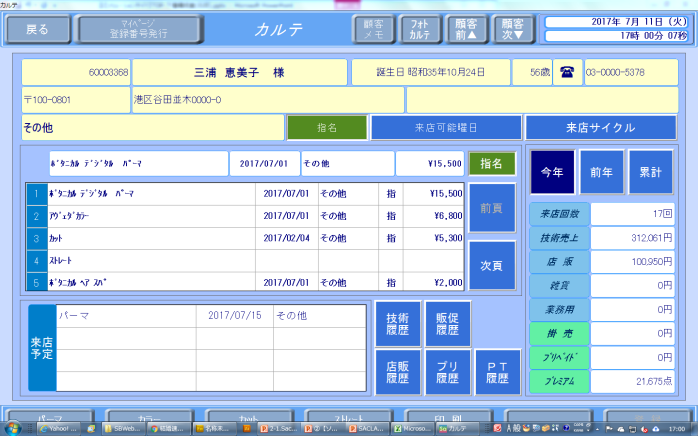698x436 pixels.
Task: Click the 来店予定 label button
Action: pos(42,348)
